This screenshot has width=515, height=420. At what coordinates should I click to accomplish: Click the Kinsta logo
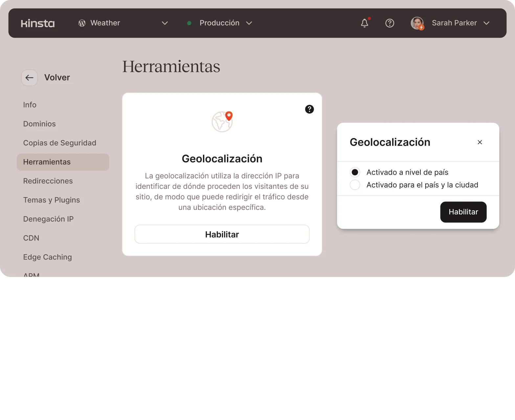[38, 23]
